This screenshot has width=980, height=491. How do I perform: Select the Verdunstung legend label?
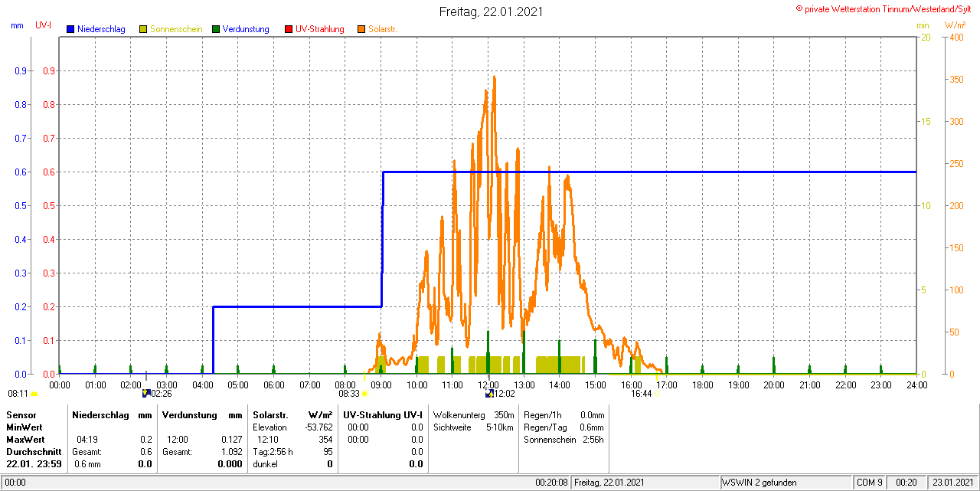coord(246,29)
